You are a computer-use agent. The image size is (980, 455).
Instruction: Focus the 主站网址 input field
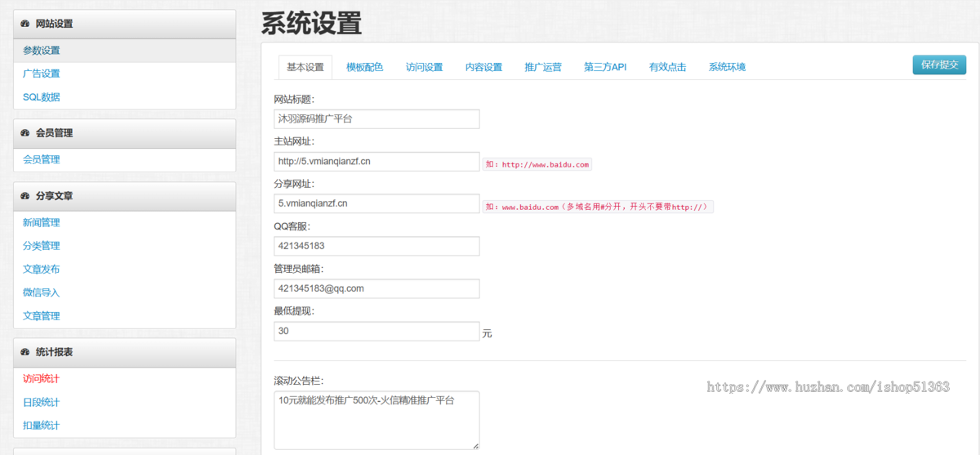click(376, 161)
